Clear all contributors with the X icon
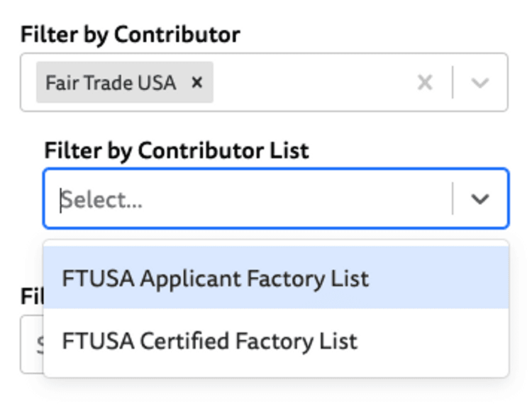The image size is (532, 414). pos(425,82)
